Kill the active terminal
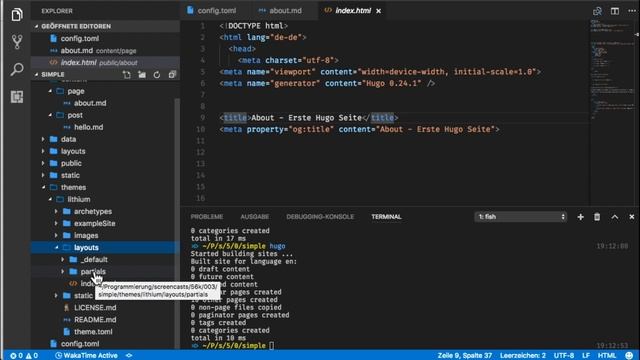The image size is (640, 360). pos(597,217)
